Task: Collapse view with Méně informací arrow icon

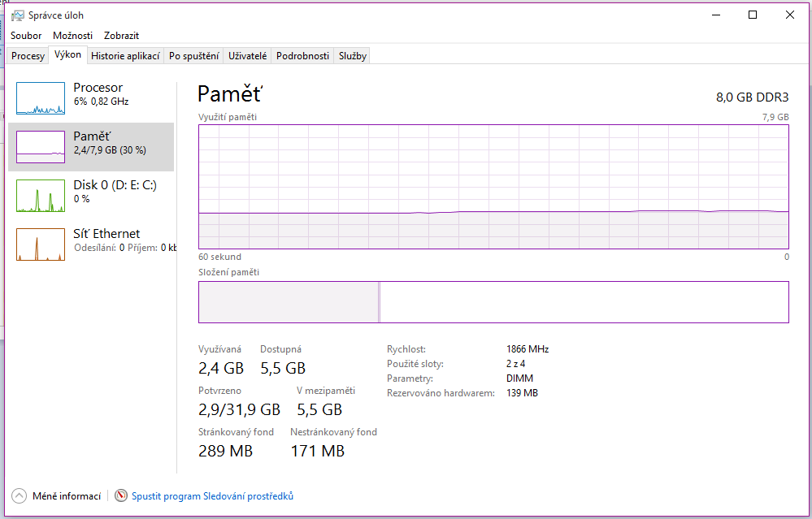Action: (x=19, y=495)
